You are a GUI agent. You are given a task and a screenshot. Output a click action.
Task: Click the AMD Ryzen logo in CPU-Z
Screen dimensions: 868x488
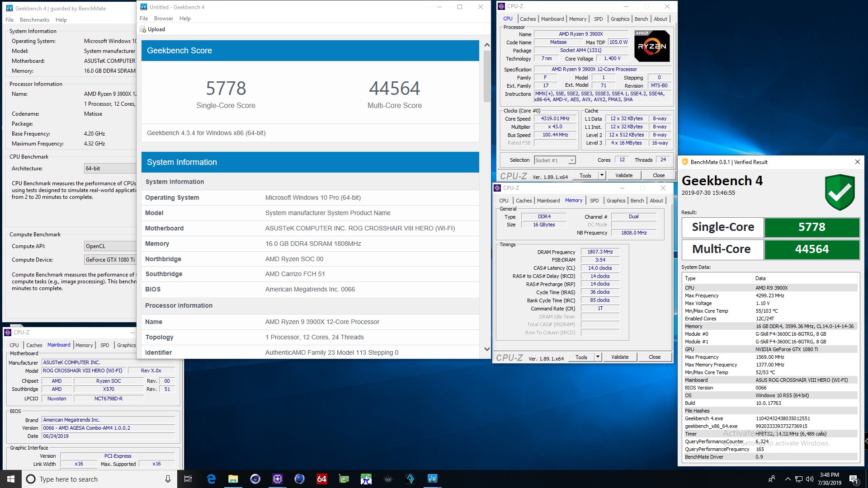click(x=651, y=46)
